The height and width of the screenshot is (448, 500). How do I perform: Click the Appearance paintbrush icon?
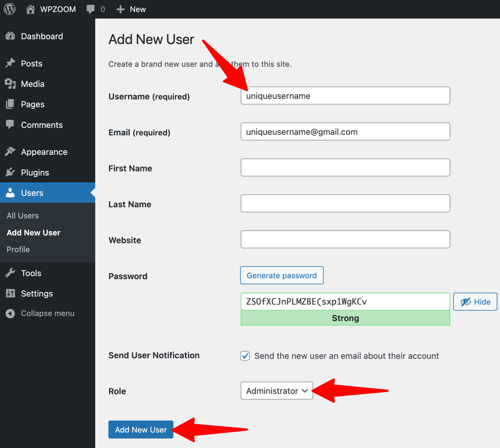(x=10, y=152)
